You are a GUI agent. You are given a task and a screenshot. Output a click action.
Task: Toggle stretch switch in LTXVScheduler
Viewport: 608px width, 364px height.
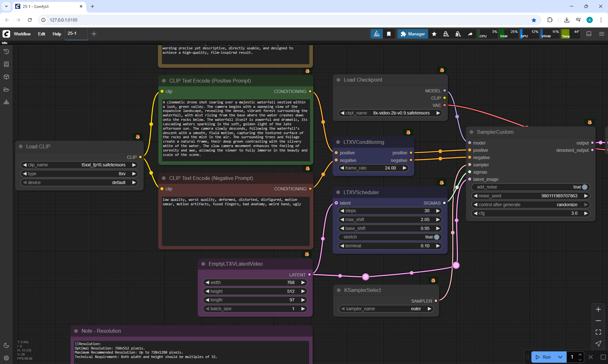[436, 237]
